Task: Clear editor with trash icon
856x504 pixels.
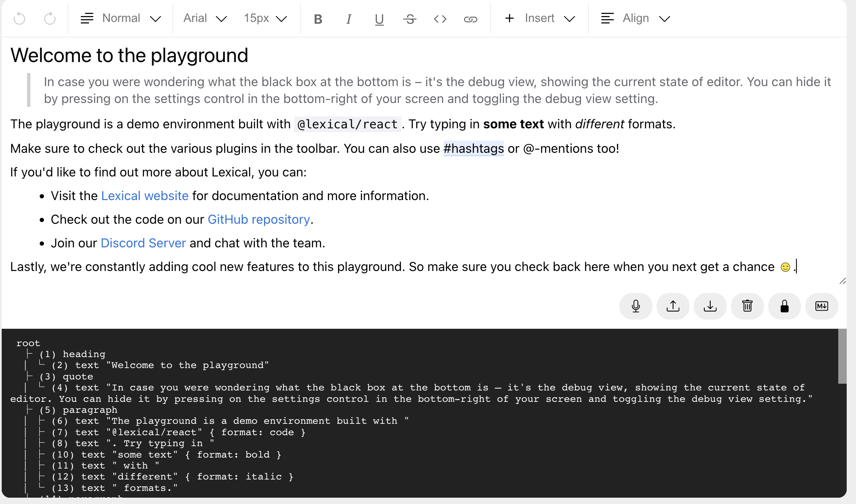Action: [747, 306]
